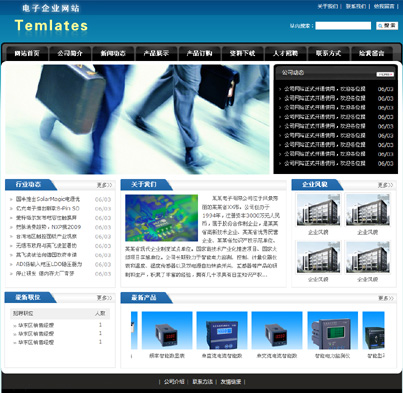Select the 人才招聘 navigation item
The height and width of the screenshot is (393, 403).
tap(285, 53)
